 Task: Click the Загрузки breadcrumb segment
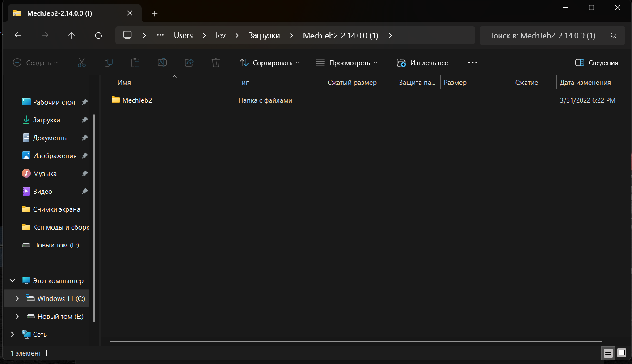(x=264, y=35)
